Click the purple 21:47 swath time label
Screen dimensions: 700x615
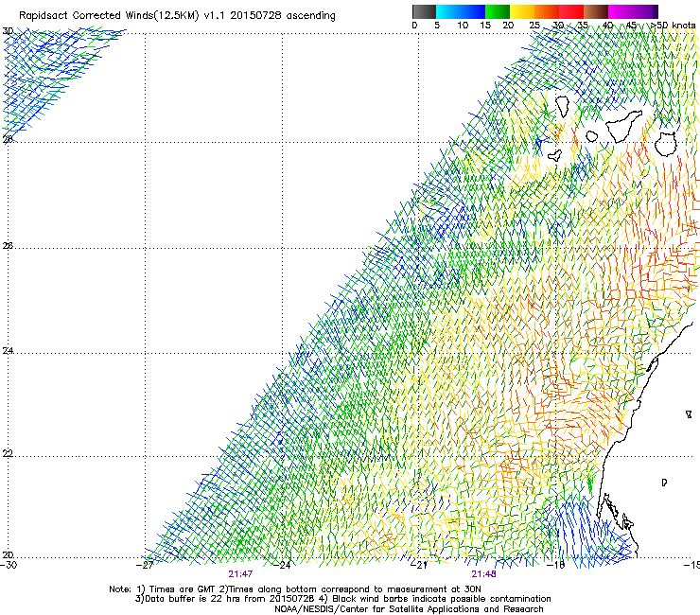[x=240, y=574]
